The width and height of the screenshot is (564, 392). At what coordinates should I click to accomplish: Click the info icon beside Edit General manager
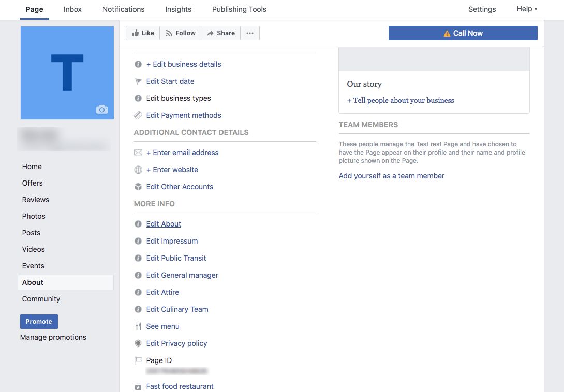click(138, 275)
